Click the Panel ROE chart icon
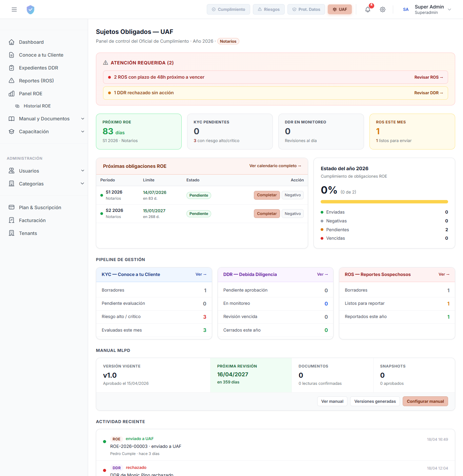 12,94
